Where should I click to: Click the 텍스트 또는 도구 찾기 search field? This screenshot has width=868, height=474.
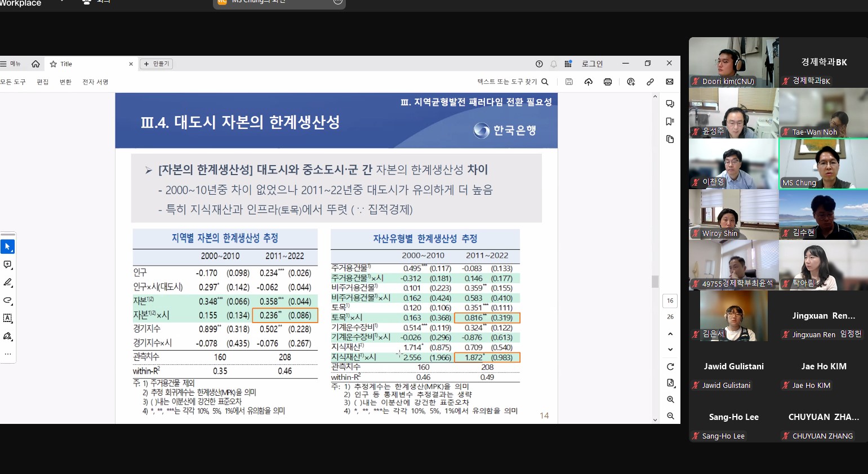coord(507,82)
